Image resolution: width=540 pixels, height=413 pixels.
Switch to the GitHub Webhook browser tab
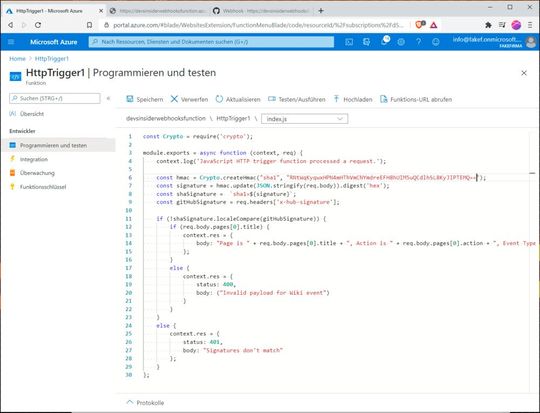click(262, 11)
